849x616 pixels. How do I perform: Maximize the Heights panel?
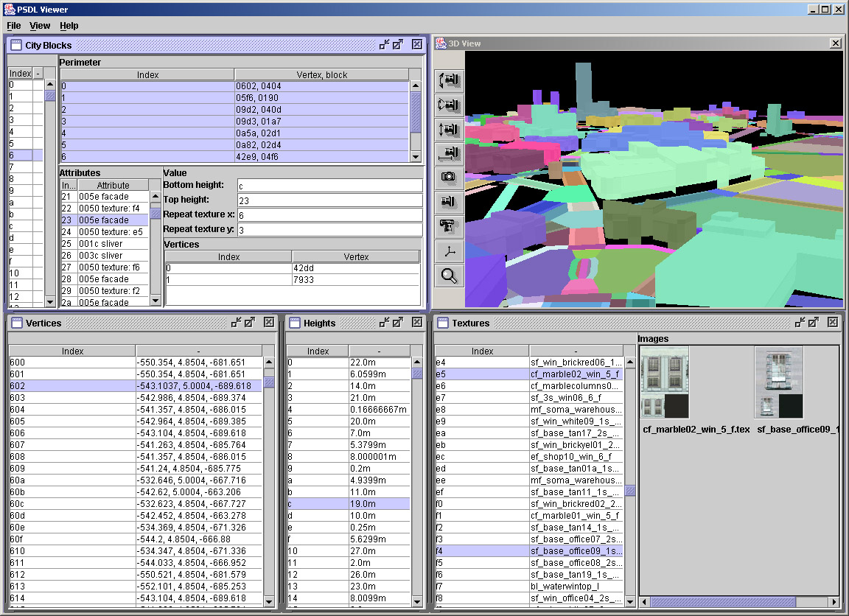(398, 323)
